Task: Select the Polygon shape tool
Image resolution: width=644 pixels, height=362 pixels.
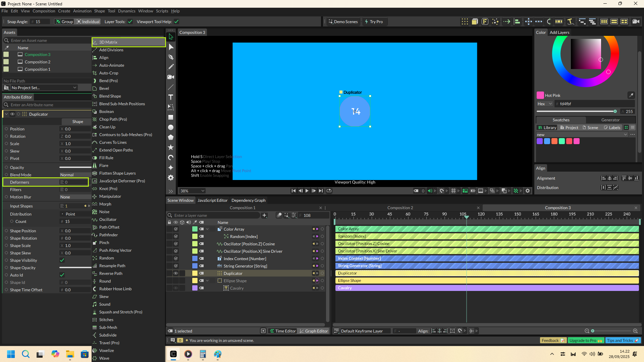Action: 171,137
